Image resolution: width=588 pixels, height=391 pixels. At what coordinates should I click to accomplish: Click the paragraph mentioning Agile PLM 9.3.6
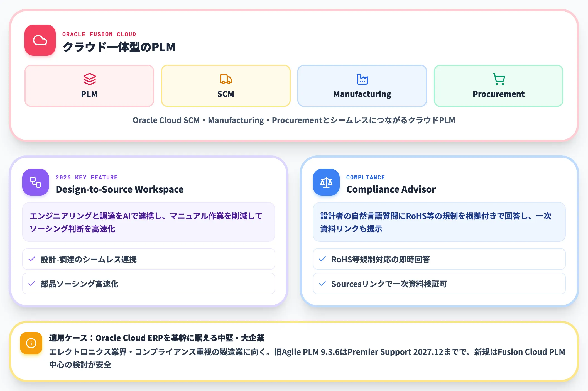(x=307, y=358)
